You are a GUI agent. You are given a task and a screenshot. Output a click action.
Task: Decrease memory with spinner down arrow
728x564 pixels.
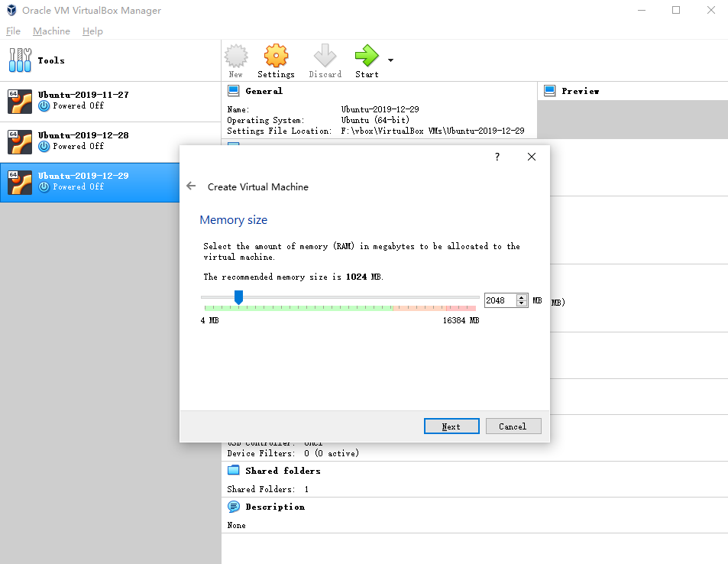point(522,304)
